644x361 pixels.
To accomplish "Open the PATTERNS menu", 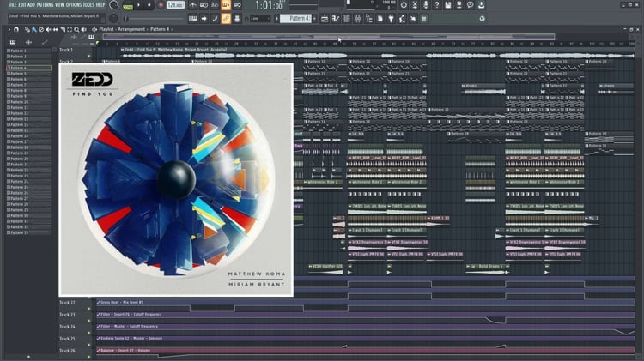I will (46, 5).
